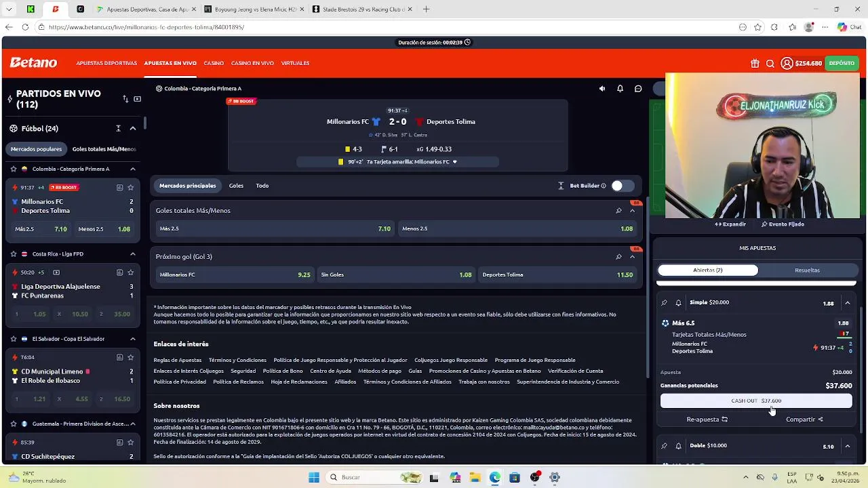Click the Betano logo
The width and height of the screenshot is (868, 488).
point(33,63)
